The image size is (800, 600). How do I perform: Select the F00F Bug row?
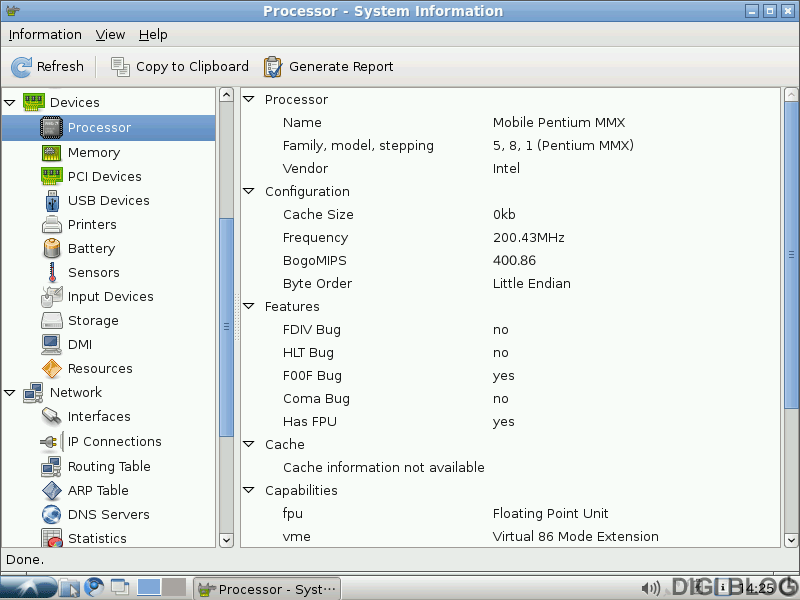[x=510, y=376]
